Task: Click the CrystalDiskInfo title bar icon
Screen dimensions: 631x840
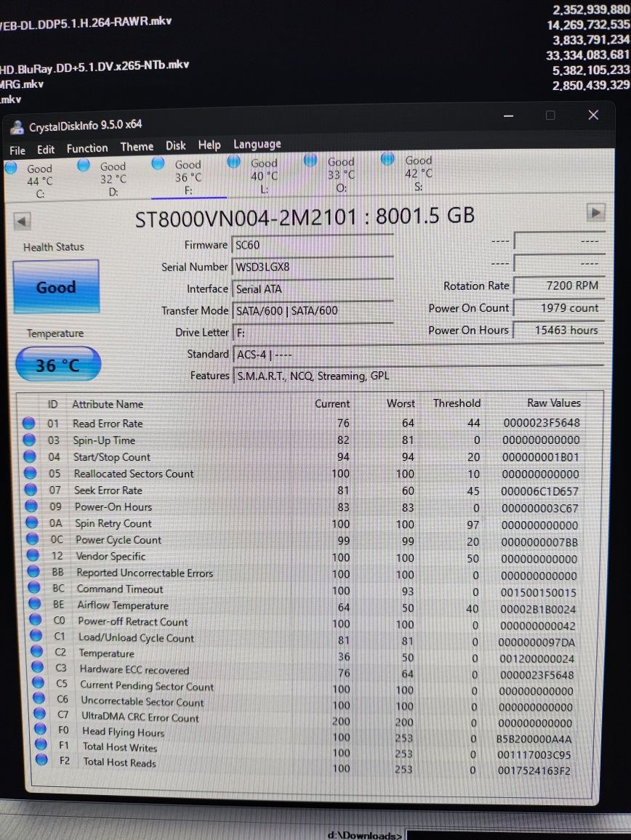Action: (17, 127)
